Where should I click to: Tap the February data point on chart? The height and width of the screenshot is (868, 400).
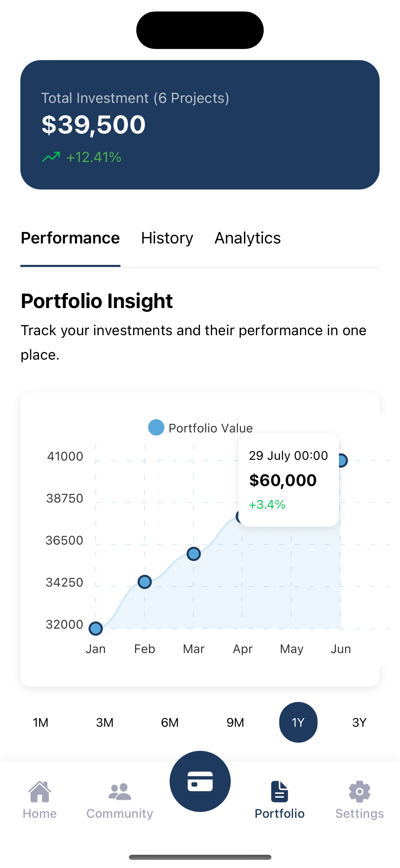(x=145, y=582)
